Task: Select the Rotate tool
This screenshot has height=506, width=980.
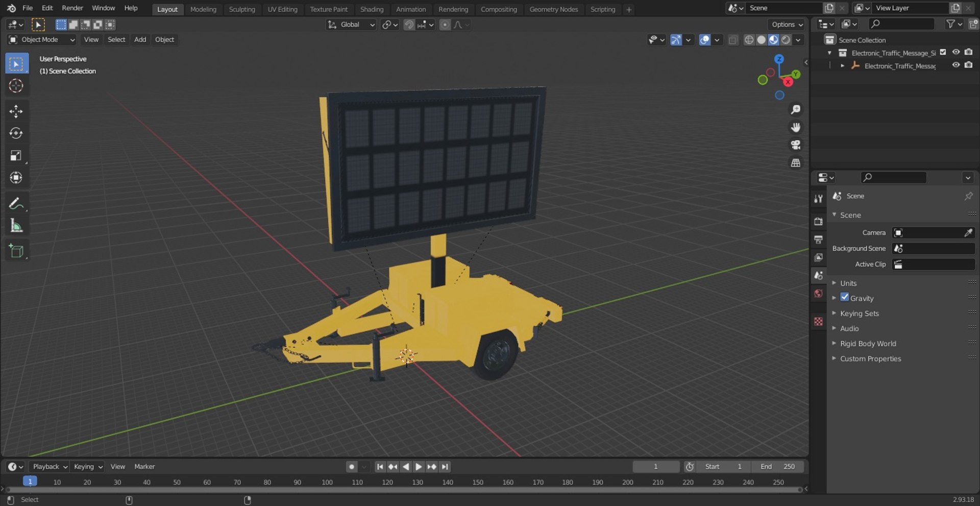Action: [x=16, y=133]
